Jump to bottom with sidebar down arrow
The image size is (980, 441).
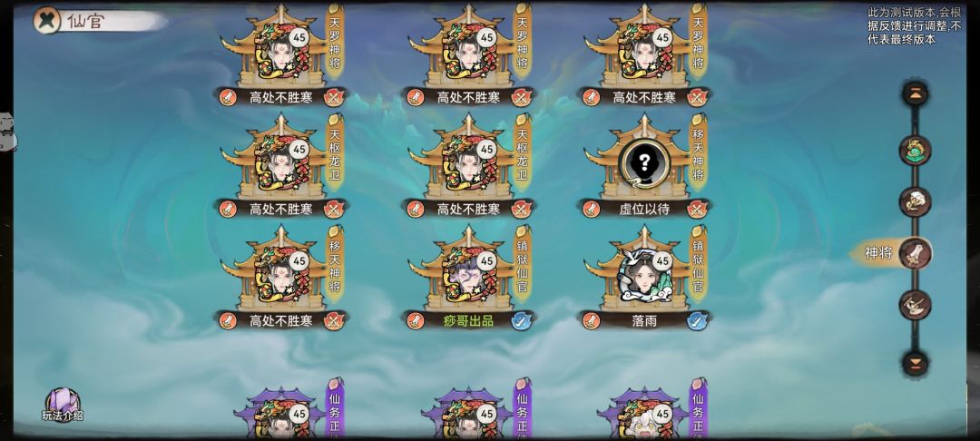(x=915, y=363)
